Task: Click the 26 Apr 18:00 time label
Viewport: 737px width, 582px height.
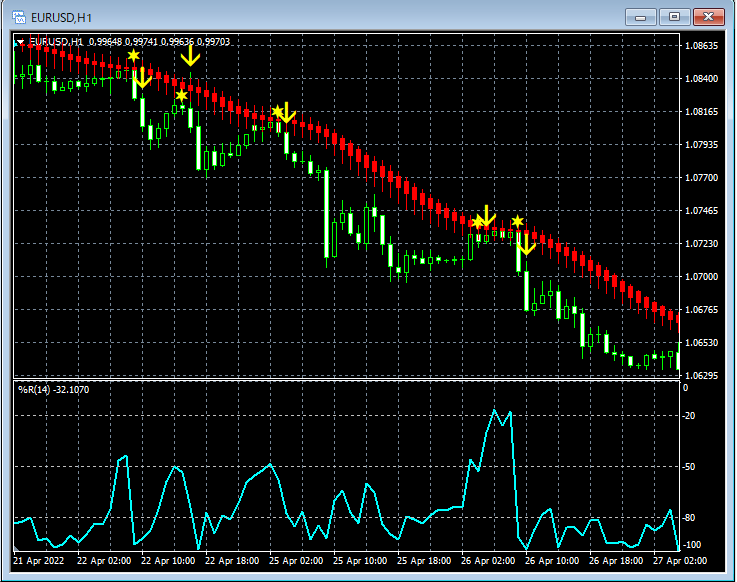Action: click(x=616, y=561)
